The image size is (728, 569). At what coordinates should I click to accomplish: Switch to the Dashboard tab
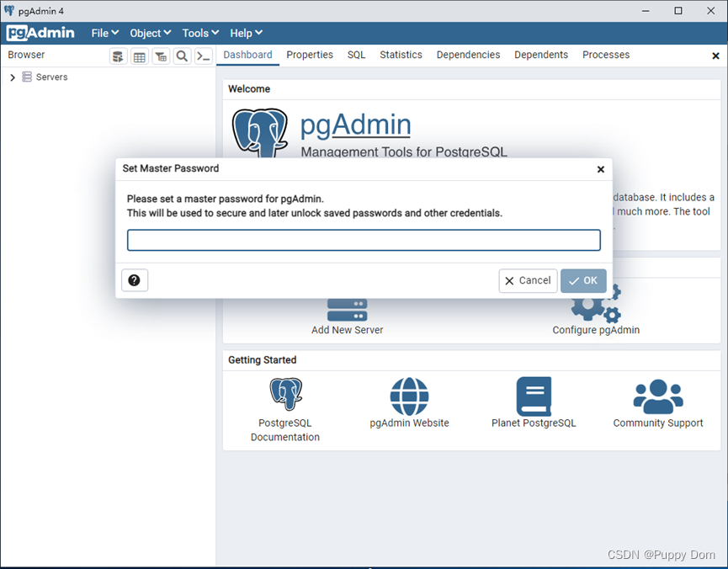tap(247, 55)
